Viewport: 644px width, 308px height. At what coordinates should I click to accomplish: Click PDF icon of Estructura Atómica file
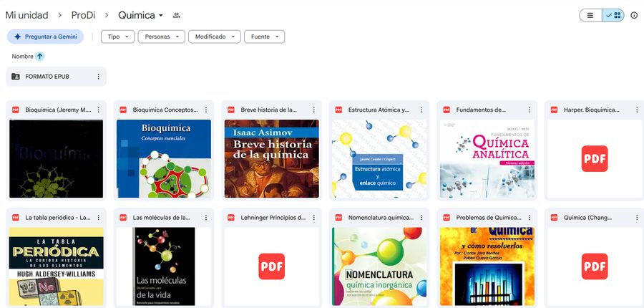click(339, 110)
